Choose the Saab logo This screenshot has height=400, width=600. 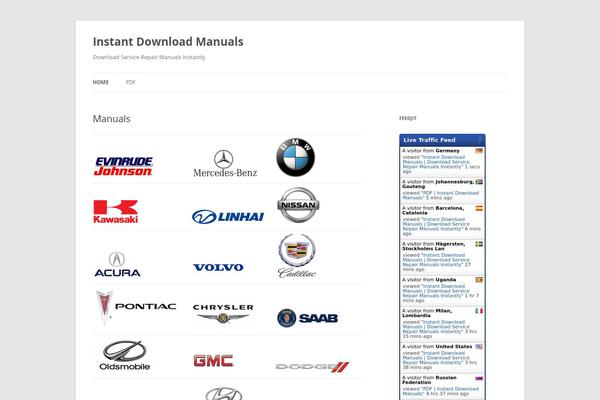[x=308, y=318]
